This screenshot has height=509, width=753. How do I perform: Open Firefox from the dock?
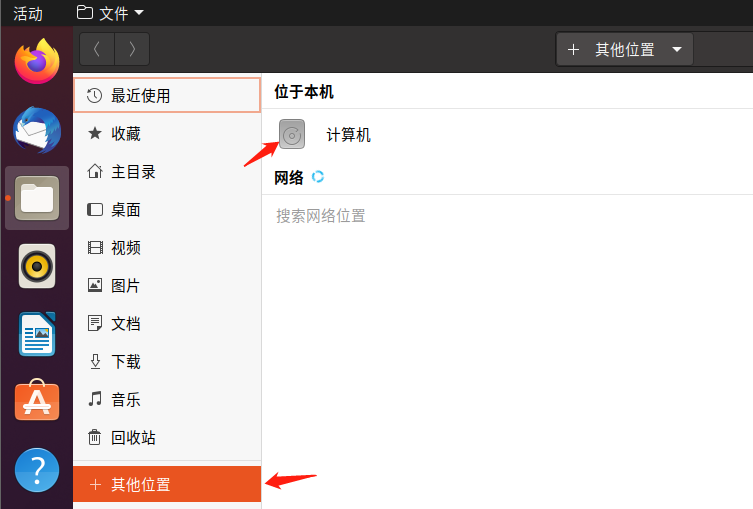[x=37, y=61]
